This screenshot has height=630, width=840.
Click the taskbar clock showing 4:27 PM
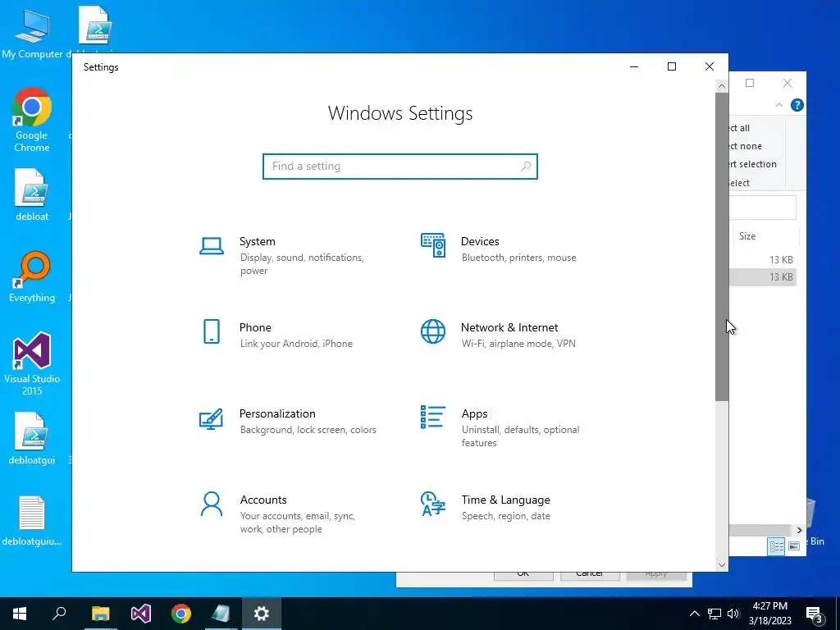coord(769,614)
